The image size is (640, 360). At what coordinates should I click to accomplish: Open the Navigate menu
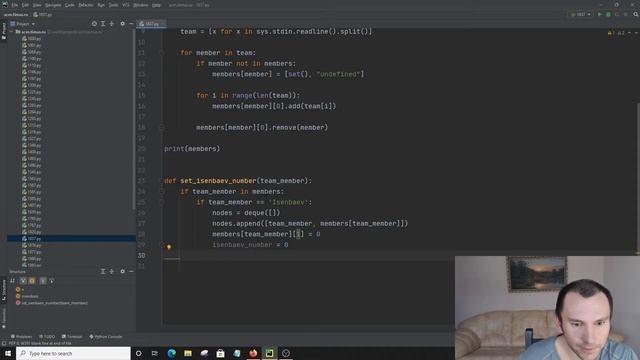coord(53,5)
